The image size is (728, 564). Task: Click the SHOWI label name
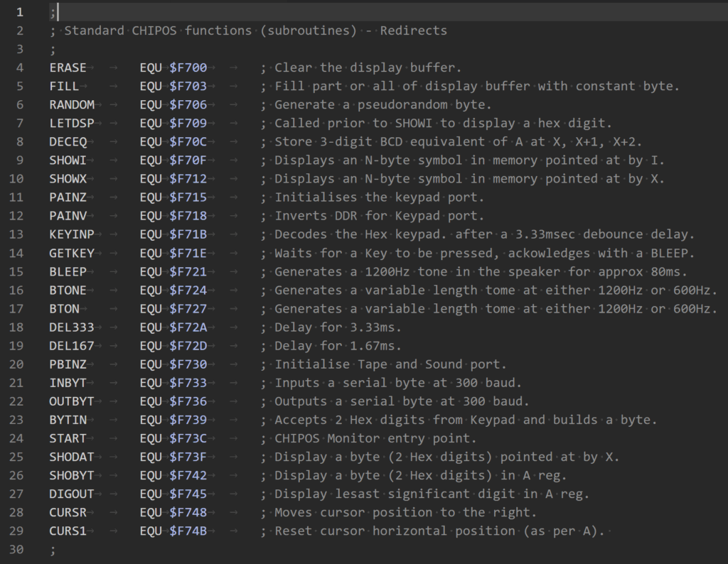click(x=68, y=161)
